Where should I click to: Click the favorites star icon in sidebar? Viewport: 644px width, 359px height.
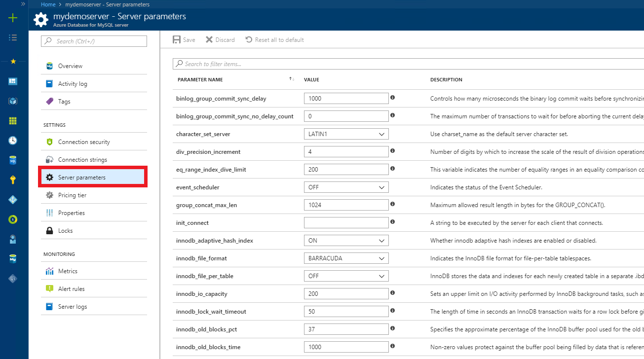(13, 61)
